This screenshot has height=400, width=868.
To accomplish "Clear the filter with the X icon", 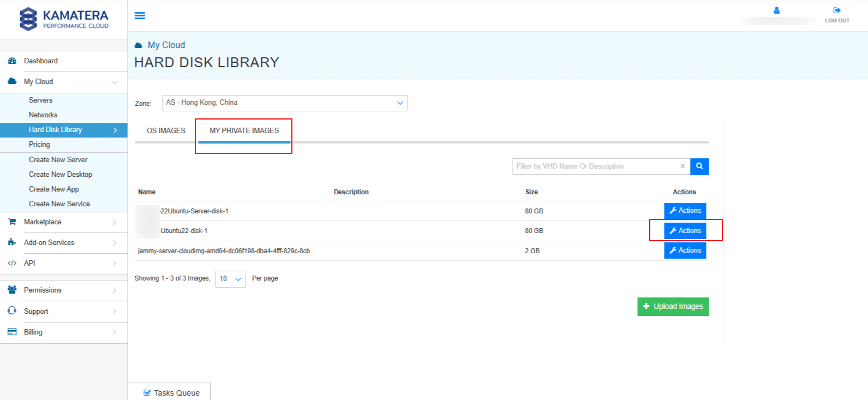I will point(683,166).
